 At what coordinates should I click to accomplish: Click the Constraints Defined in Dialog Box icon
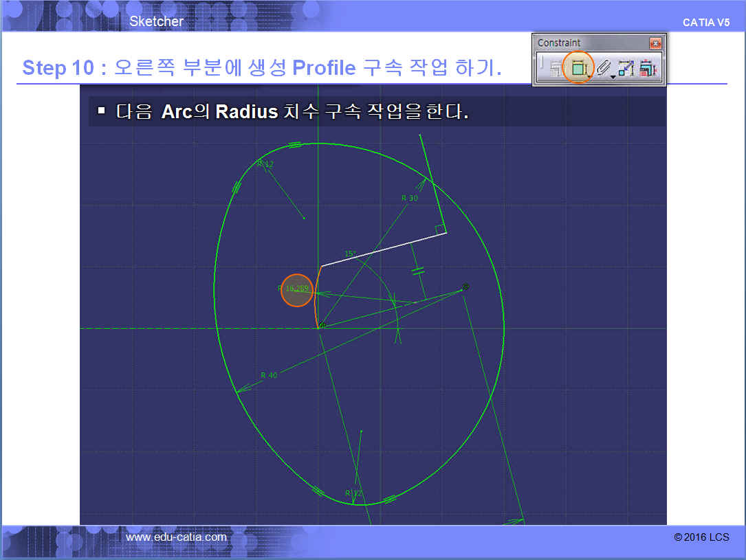556,68
